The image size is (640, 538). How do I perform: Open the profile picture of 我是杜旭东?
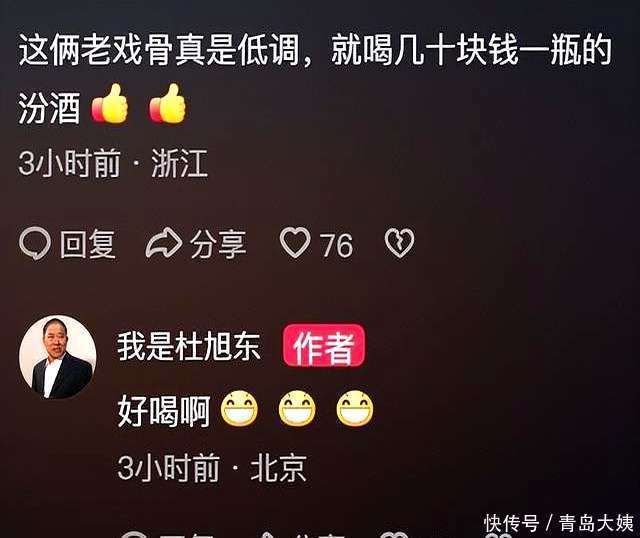pyautogui.click(x=58, y=357)
